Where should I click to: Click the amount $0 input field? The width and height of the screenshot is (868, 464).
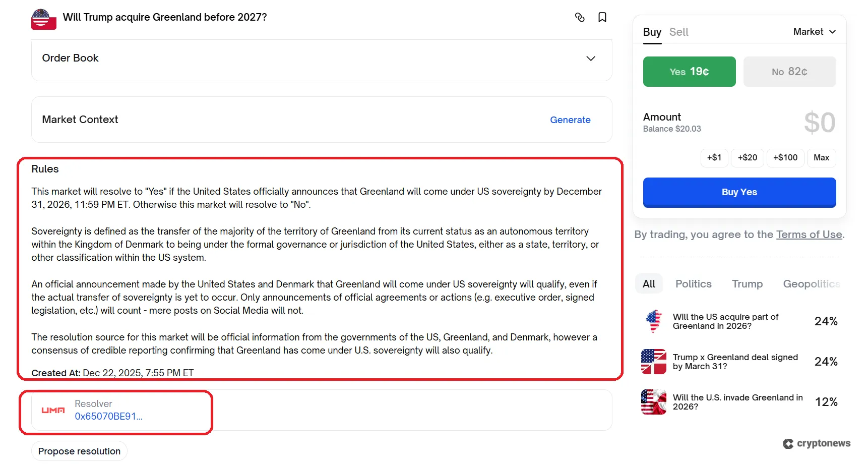coord(819,123)
